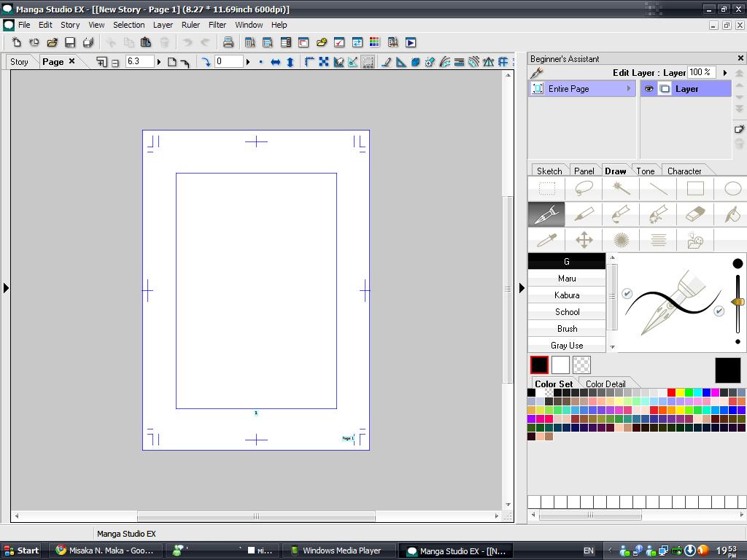This screenshot has height=560, width=747.
Task: Open the Filter menu
Action: (x=217, y=25)
